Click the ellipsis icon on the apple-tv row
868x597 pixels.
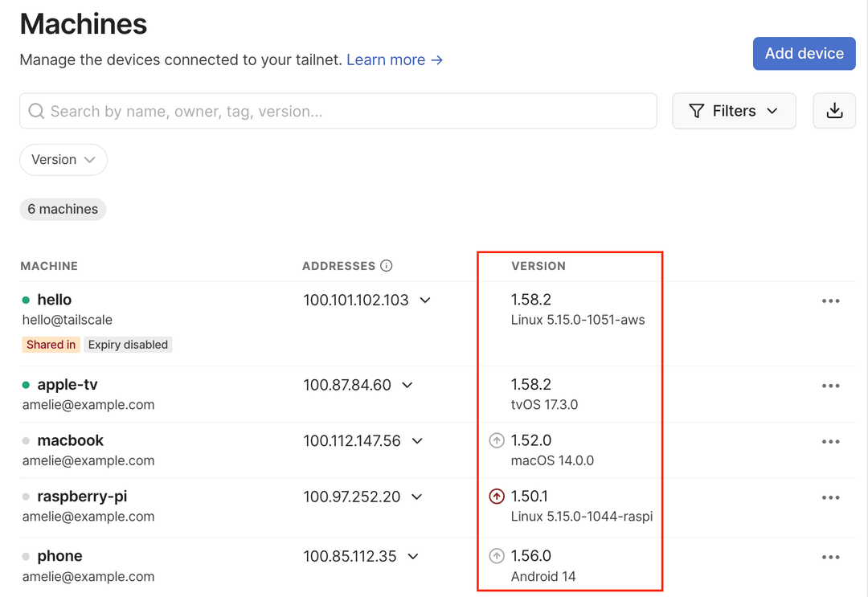tap(830, 386)
